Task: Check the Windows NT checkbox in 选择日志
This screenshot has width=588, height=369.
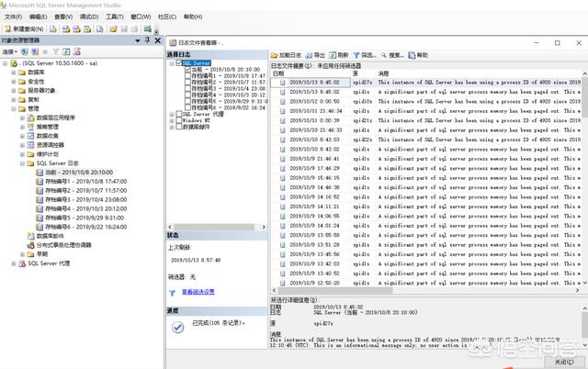Action: coord(179,120)
